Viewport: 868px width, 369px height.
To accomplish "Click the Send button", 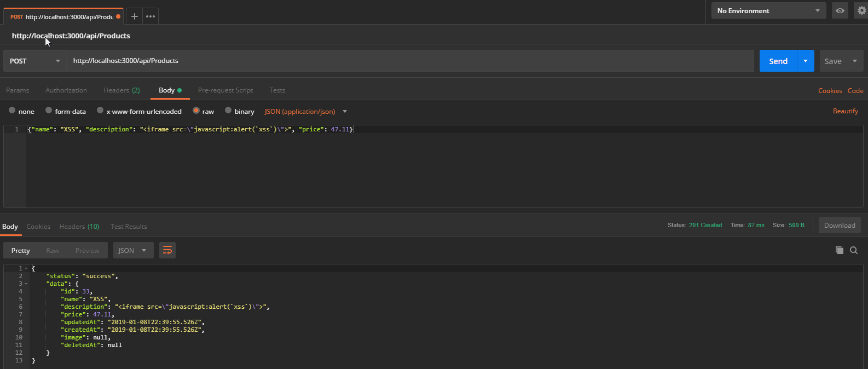I will [778, 61].
